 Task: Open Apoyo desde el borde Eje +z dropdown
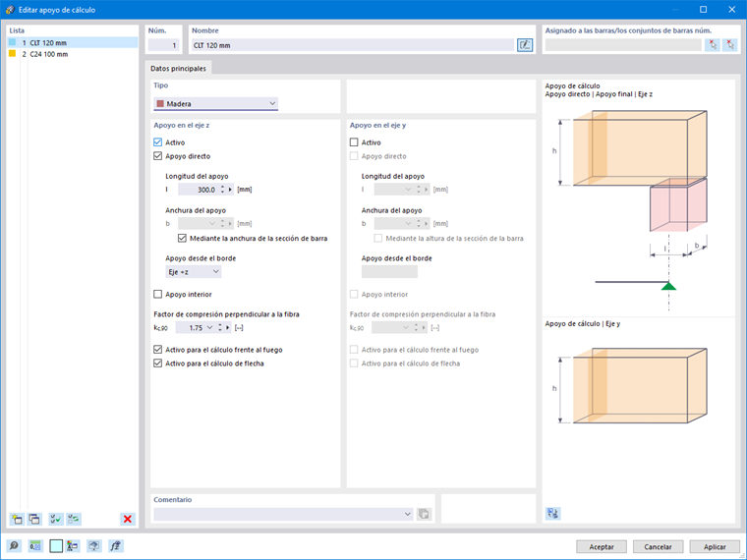193,272
